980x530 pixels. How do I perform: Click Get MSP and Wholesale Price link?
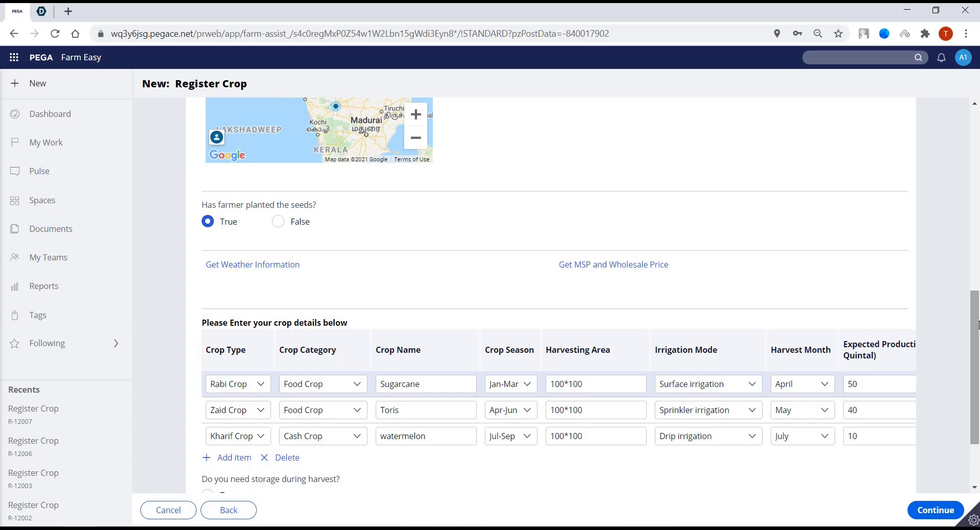614,264
